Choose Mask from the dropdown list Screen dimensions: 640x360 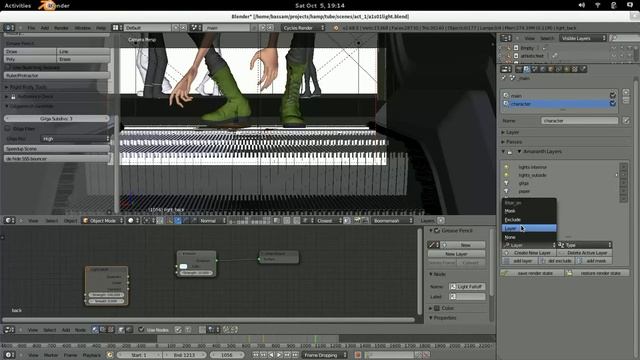pyautogui.click(x=529, y=211)
